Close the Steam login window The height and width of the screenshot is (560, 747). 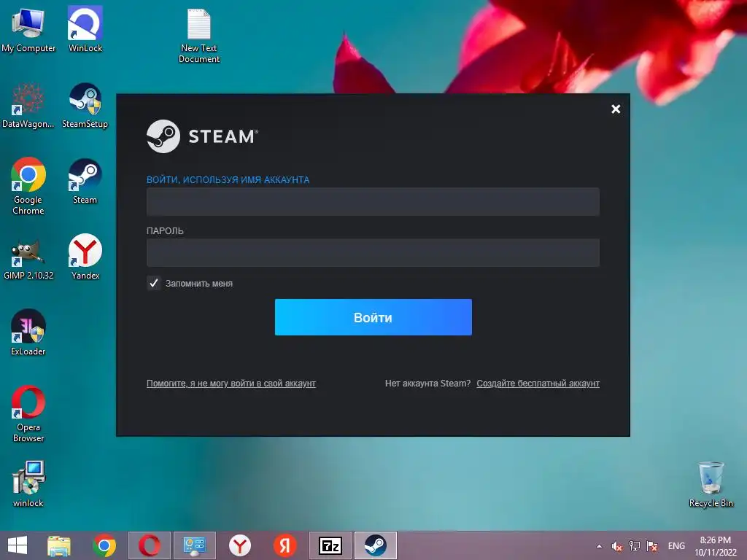[x=616, y=109]
